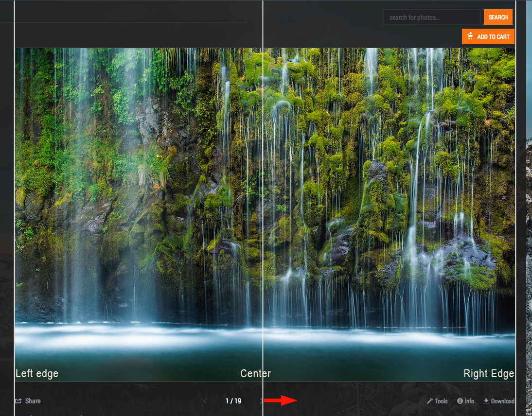Image resolution: width=532 pixels, height=416 pixels.
Task: Open the Tools menu
Action: point(437,401)
